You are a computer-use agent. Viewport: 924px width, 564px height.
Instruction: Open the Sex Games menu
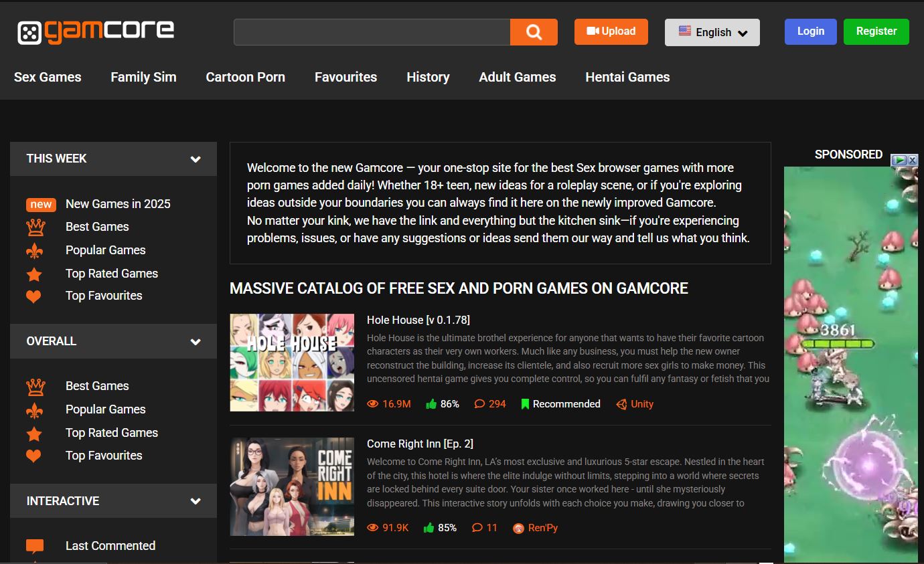click(48, 77)
